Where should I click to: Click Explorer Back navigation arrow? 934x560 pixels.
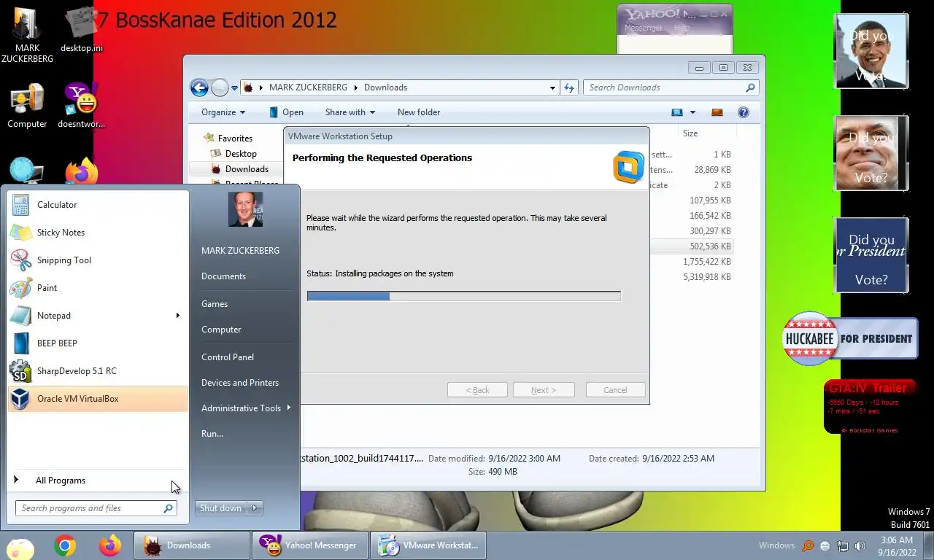(199, 88)
